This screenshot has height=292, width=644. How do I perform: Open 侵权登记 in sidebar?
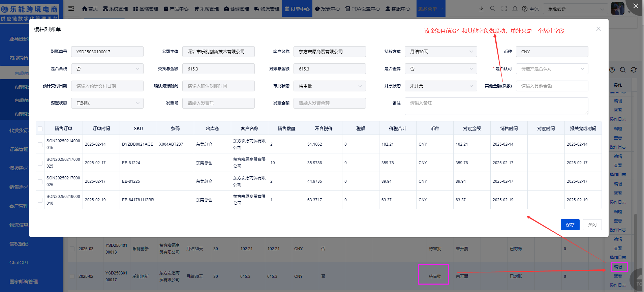(19, 244)
